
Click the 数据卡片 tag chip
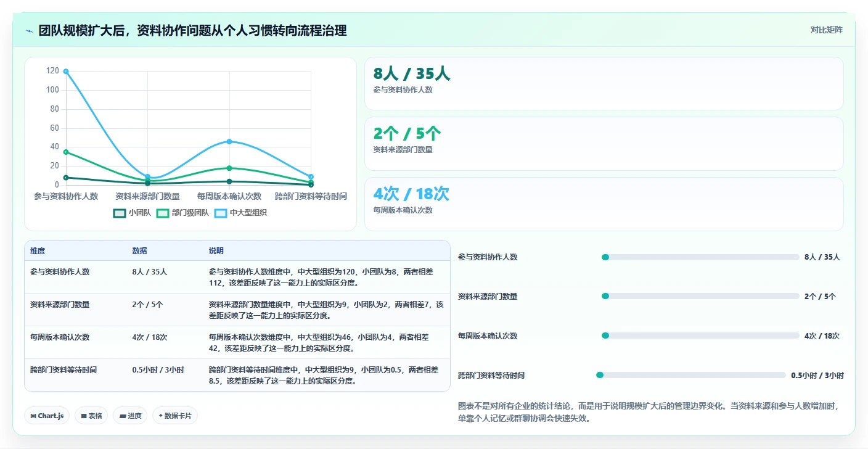[x=175, y=416]
